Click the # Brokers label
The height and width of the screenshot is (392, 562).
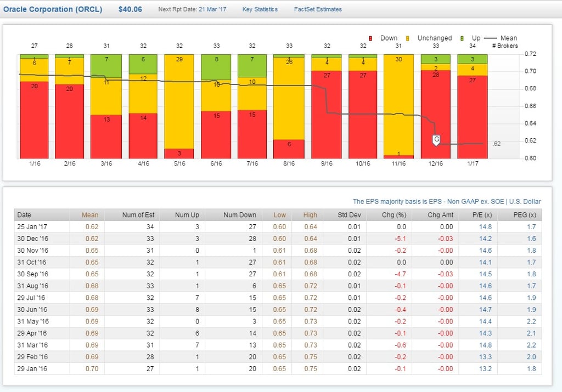505,46
